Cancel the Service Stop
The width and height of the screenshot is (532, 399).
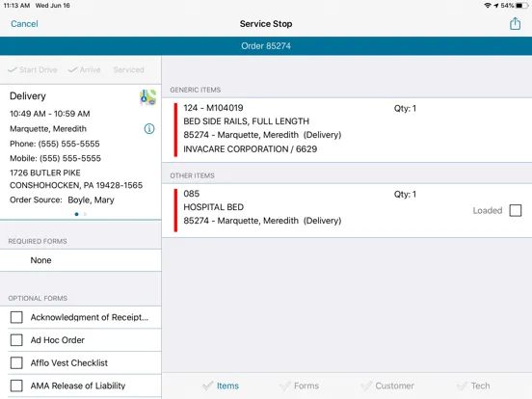pos(24,24)
